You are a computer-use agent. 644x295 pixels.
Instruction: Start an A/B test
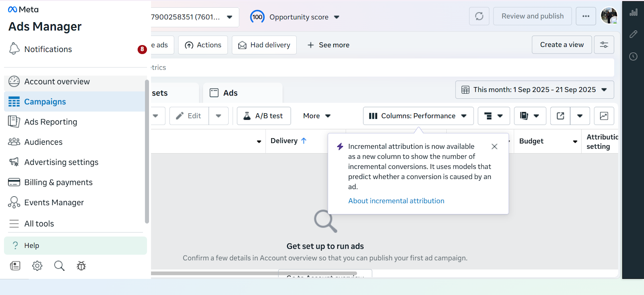tap(264, 116)
